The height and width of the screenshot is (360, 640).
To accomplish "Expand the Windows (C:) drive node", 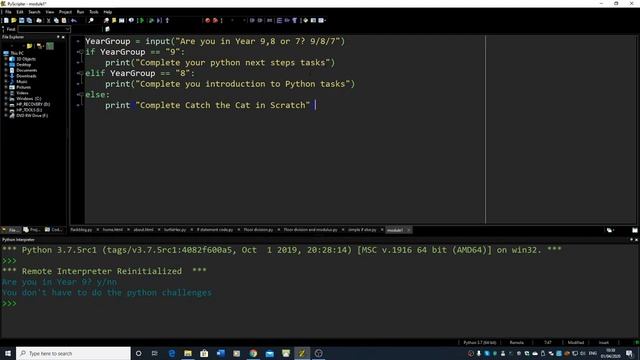I will point(6,99).
